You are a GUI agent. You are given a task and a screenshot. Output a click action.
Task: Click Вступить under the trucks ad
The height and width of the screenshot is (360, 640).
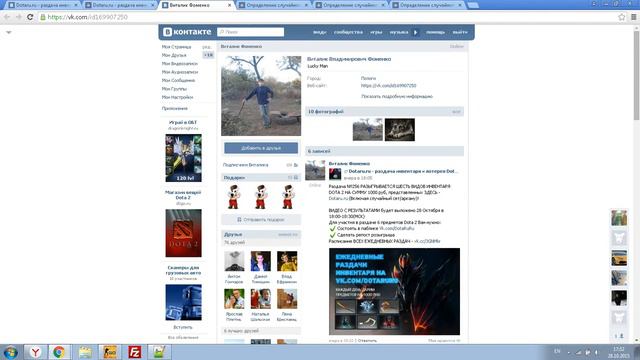point(183,327)
